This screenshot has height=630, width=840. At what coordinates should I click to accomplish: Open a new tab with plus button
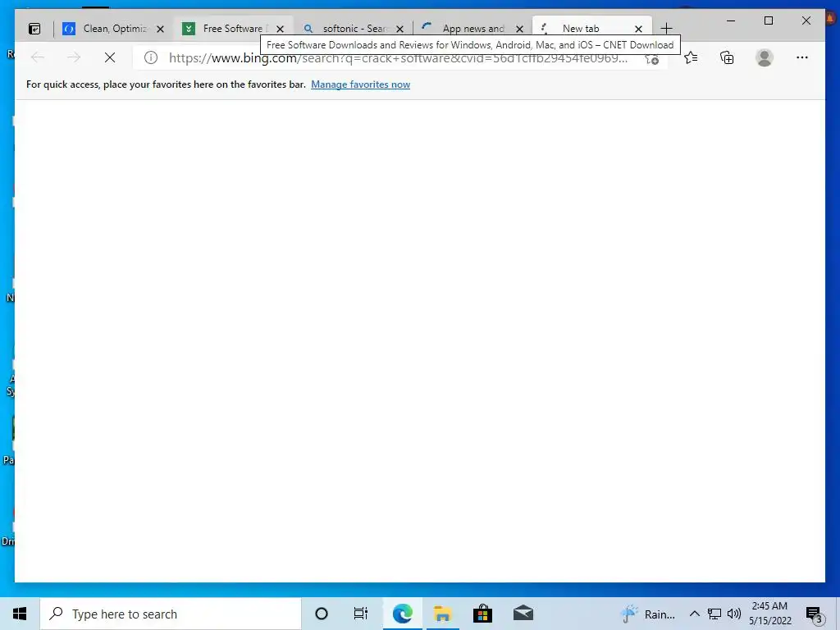(x=666, y=29)
